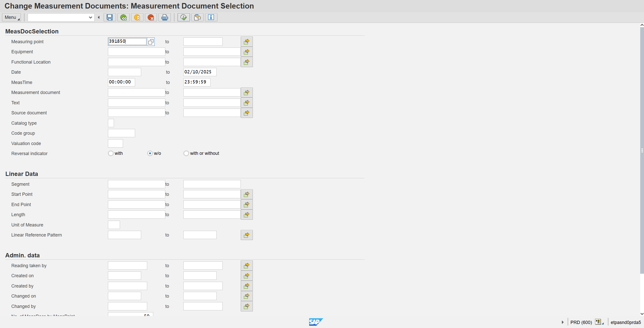This screenshot has height=328, width=644.
Task: Open multiple selection for Functional Location
Action: coord(247,62)
